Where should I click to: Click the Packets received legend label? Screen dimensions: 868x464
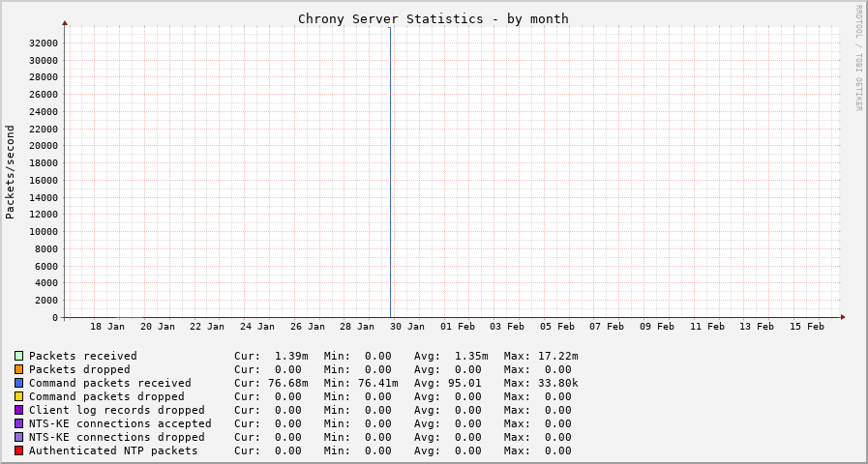tap(83, 356)
